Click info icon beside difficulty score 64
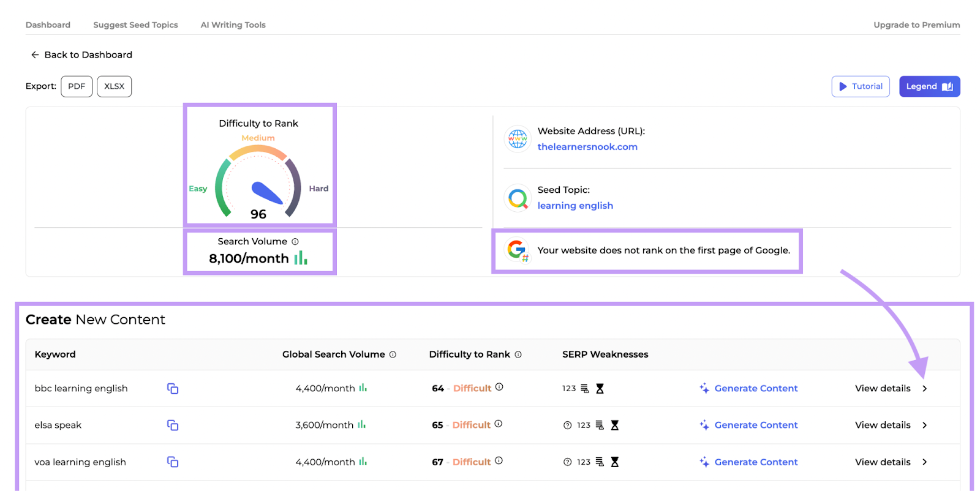Image resolution: width=980 pixels, height=491 pixels. click(499, 387)
